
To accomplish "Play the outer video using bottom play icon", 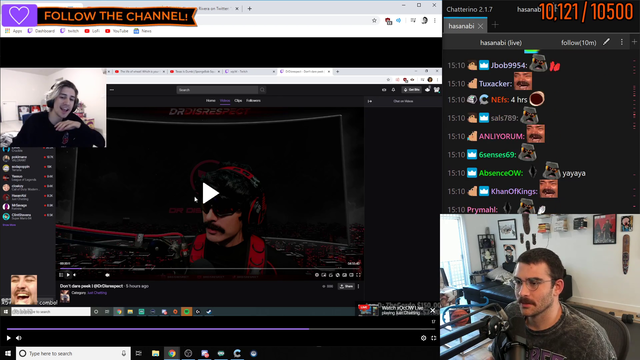I will pos(9,338).
